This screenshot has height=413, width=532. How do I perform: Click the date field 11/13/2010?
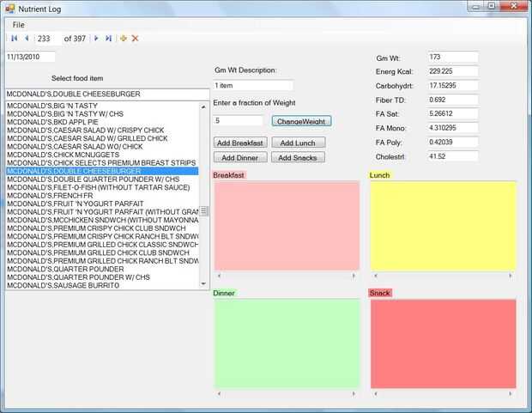(x=30, y=57)
